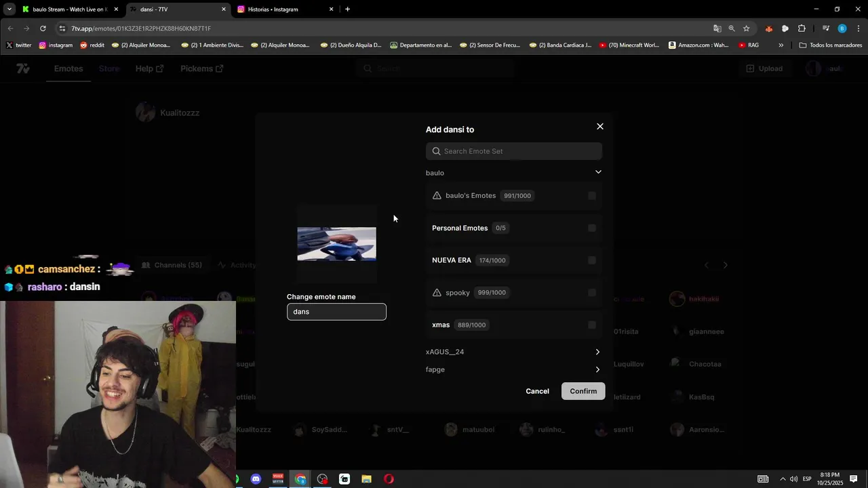Close the Add dansi to dialog

tap(600, 127)
